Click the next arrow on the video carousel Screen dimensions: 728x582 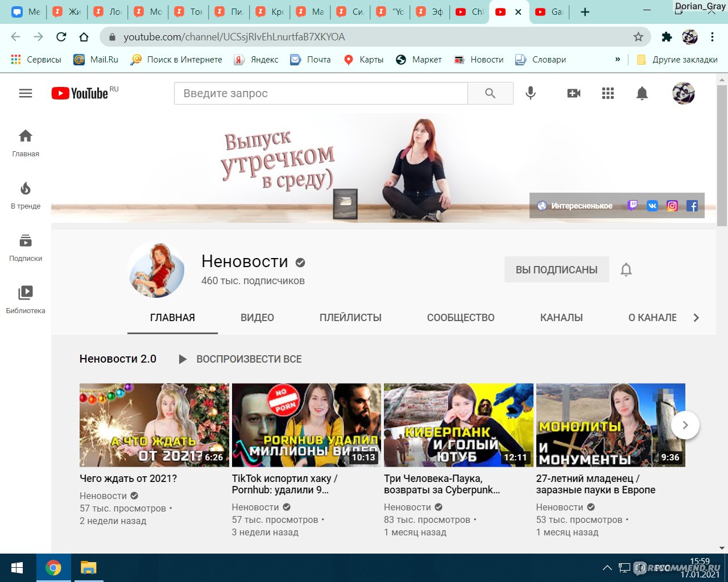(685, 425)
